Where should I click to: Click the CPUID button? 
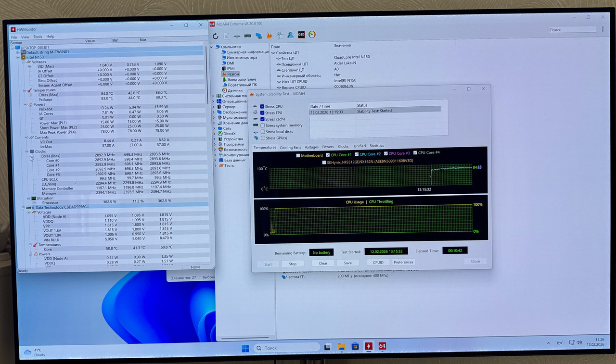tap(378, 263)
